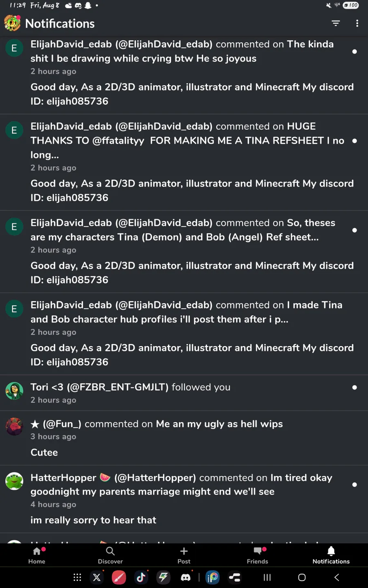
Task: Tap the profile avatar beside Notifications title
Action: (12, 23)
